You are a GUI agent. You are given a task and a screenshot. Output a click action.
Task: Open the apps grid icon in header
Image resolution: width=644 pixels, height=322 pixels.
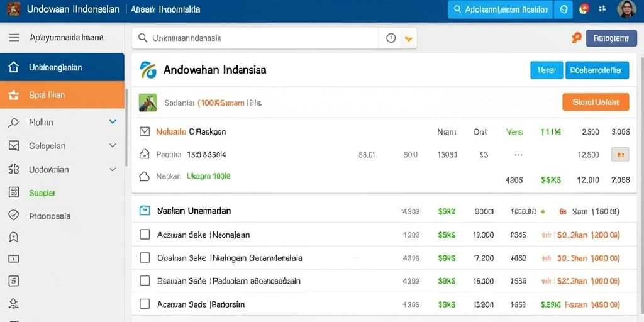click(602, 9)
